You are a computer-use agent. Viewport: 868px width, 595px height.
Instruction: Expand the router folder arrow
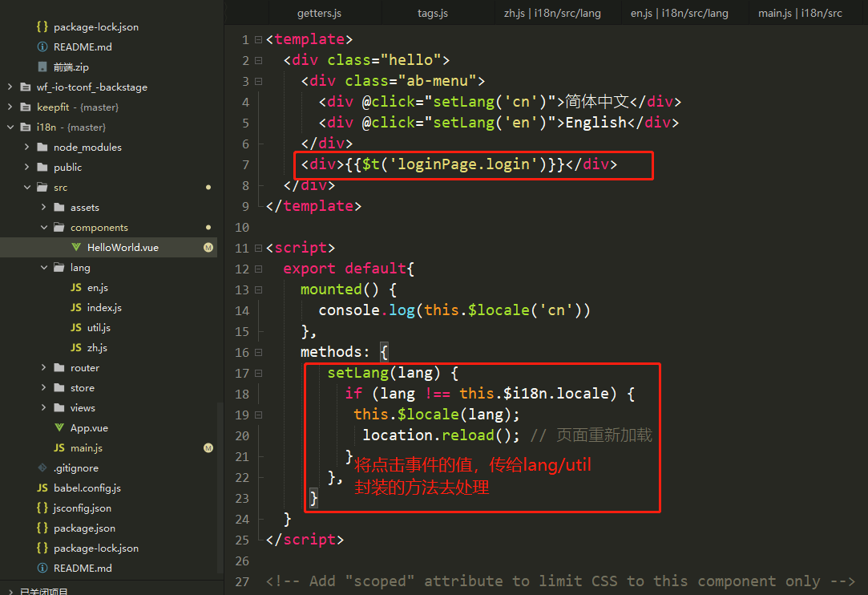coord(44,367)
